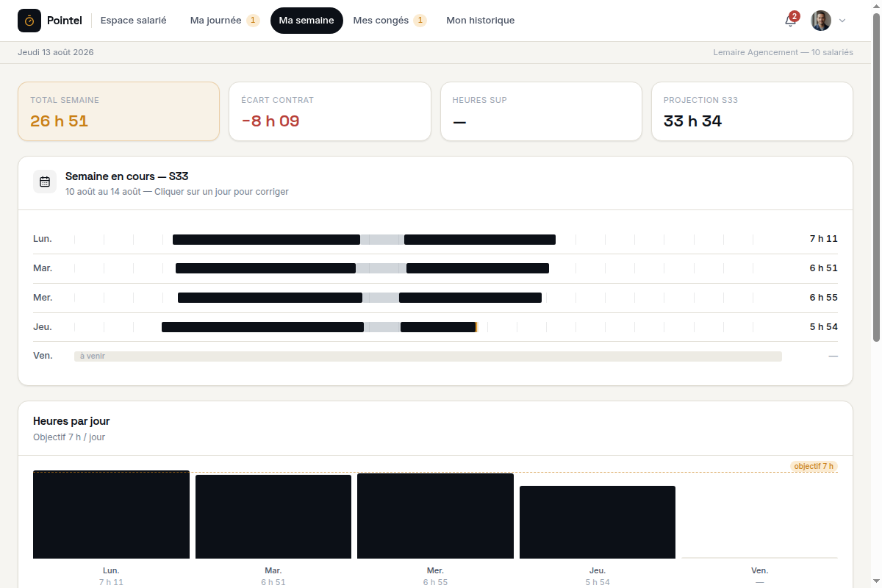Screen dimensions: 882x588
Task: Click Tuesday's total 6 h 51 in timeline
Action: [824, 268]
